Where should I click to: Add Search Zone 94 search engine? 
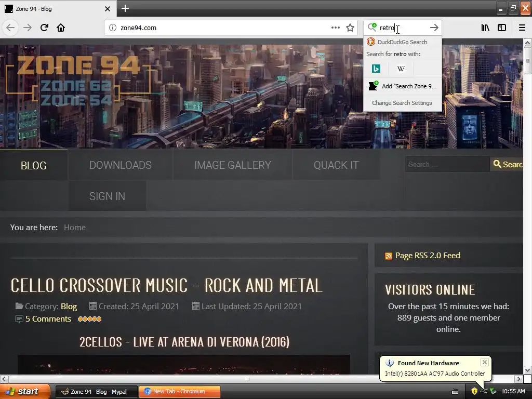[403, 86]
